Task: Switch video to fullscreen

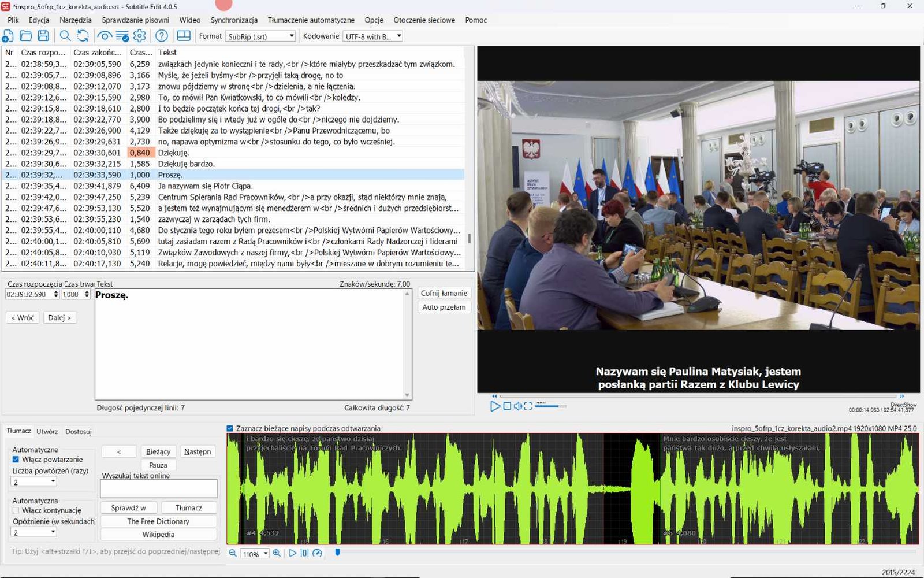Action: (528, 406)
